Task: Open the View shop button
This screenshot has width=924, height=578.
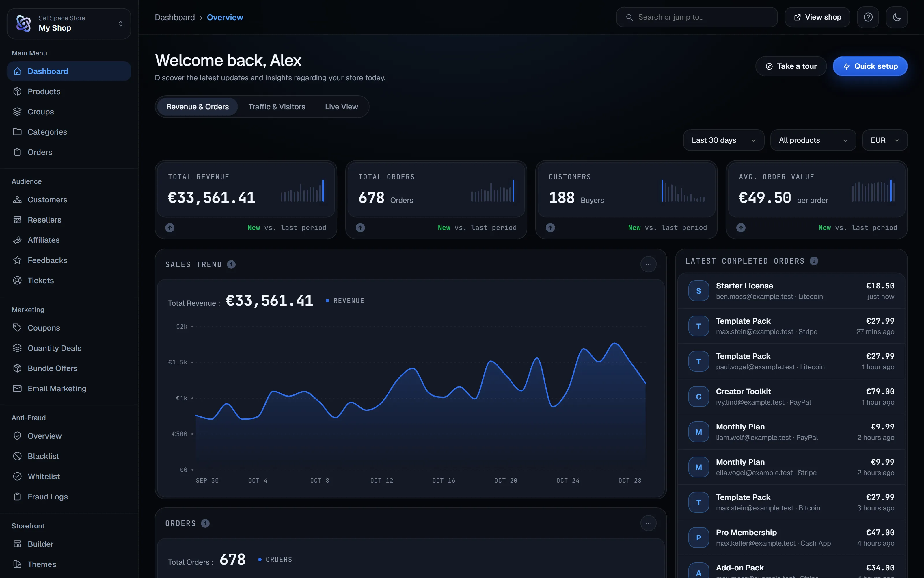Action: click(x=817, y=17)
